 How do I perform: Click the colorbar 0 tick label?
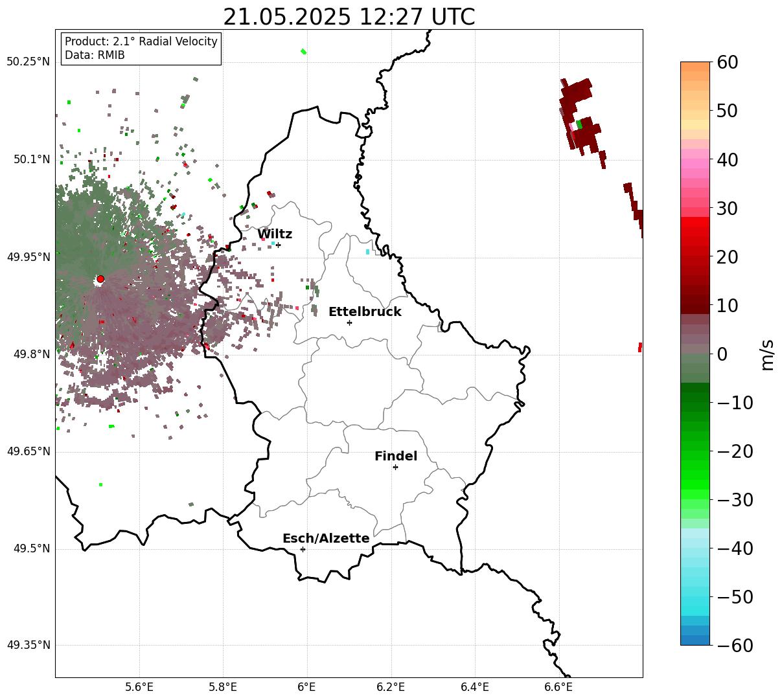coord(722,354)
